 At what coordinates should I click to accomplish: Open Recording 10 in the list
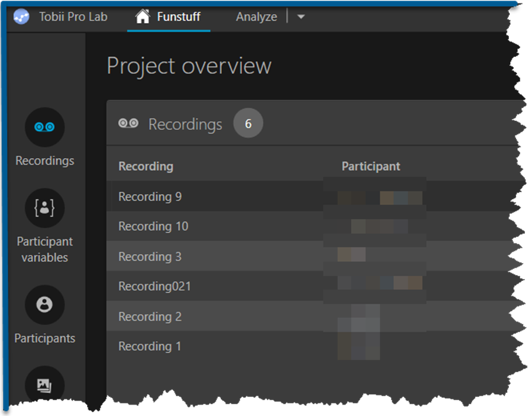(x=153, y=227)
